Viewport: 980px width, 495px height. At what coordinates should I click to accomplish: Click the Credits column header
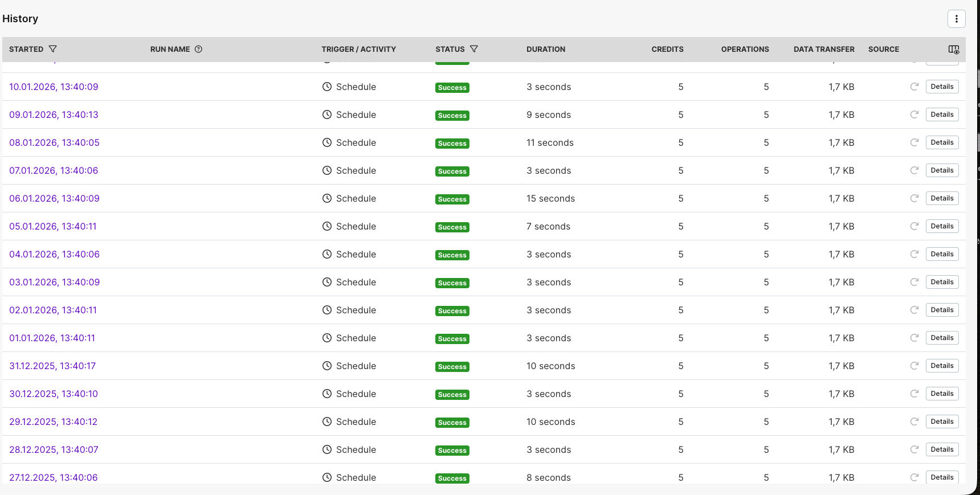[x=667, y=49]
